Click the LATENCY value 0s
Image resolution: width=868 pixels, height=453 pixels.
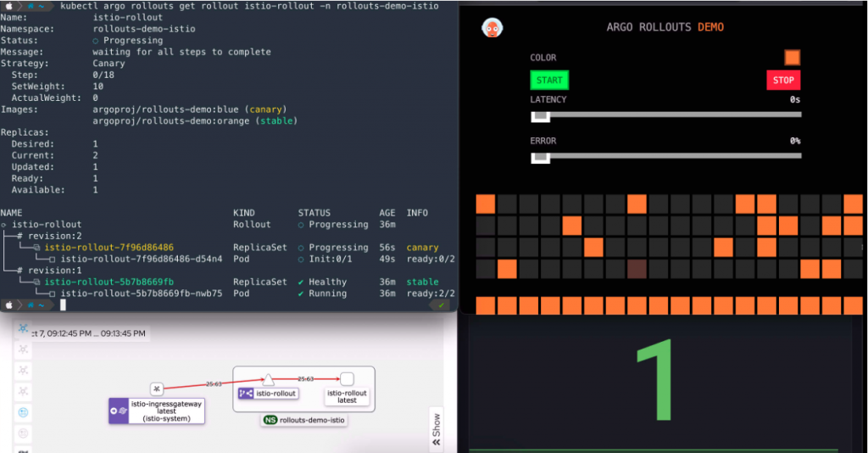pos(795,100)
